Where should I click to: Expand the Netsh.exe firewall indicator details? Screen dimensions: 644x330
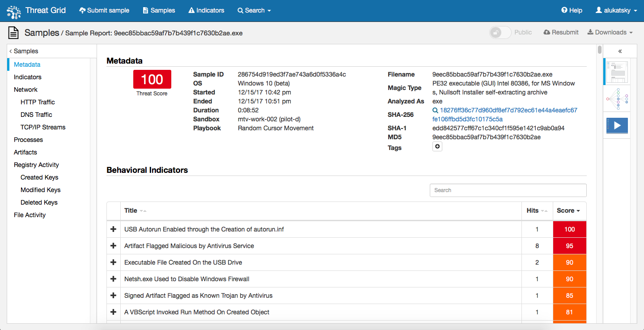[113, 279]
